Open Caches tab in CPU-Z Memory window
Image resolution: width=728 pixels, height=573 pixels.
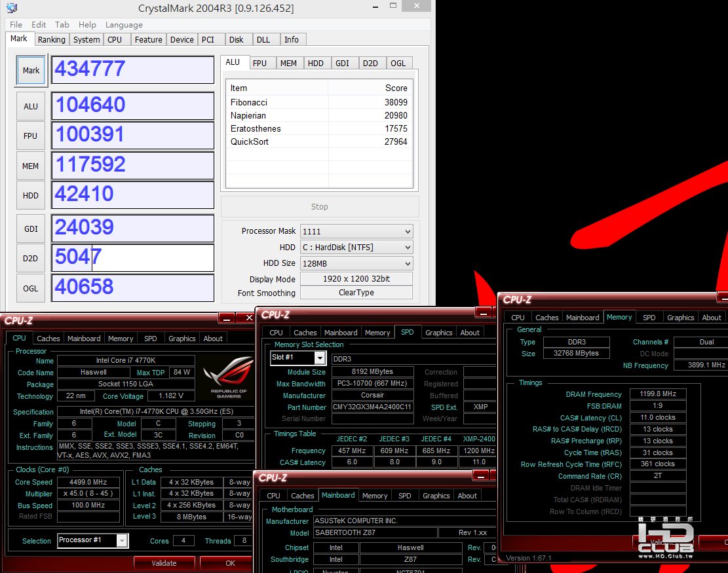pyautogui.click(x=547, y=318)
